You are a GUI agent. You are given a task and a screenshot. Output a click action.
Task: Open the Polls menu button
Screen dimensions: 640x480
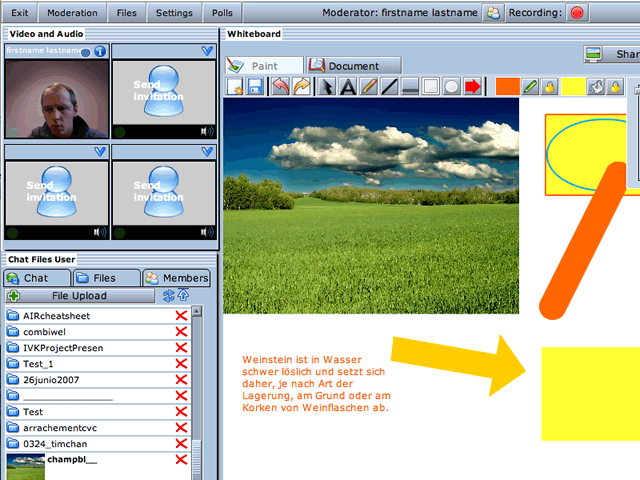coord(221,13)
